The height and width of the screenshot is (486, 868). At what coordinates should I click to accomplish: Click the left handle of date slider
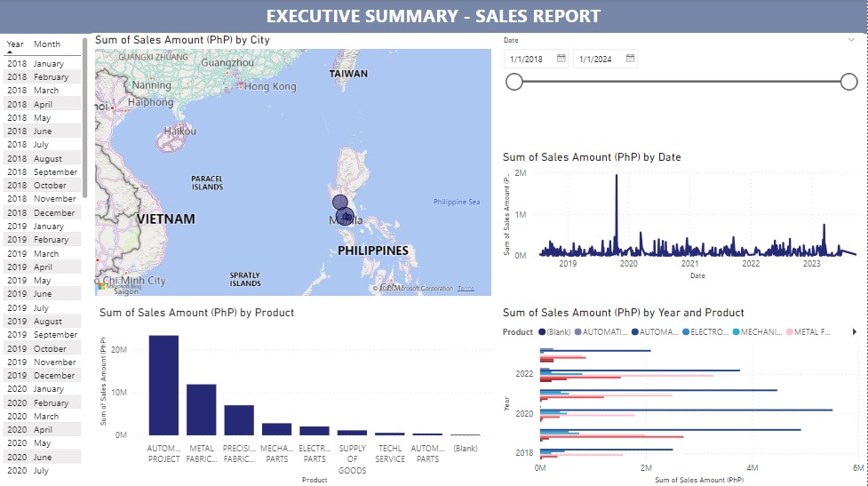click(x=514, y=82)
